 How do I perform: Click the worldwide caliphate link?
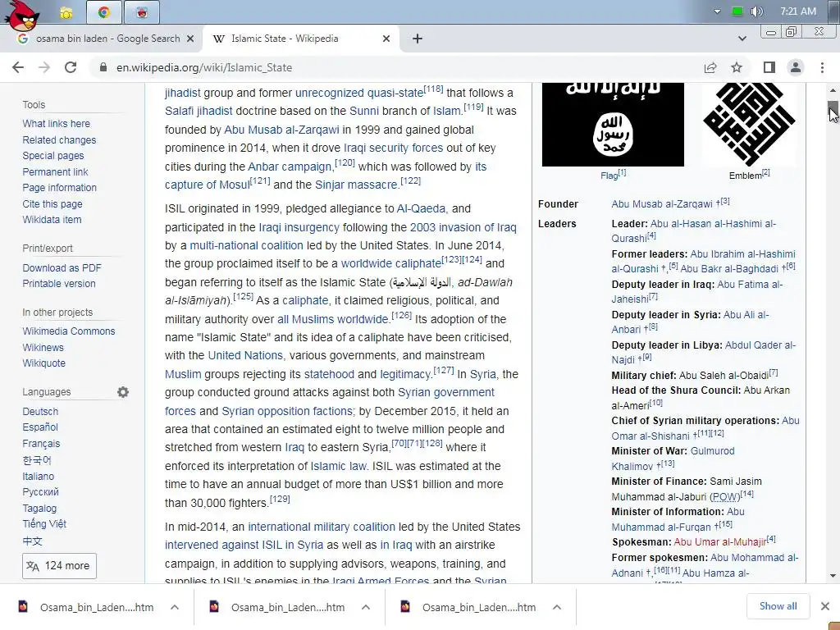pos(391,263)
